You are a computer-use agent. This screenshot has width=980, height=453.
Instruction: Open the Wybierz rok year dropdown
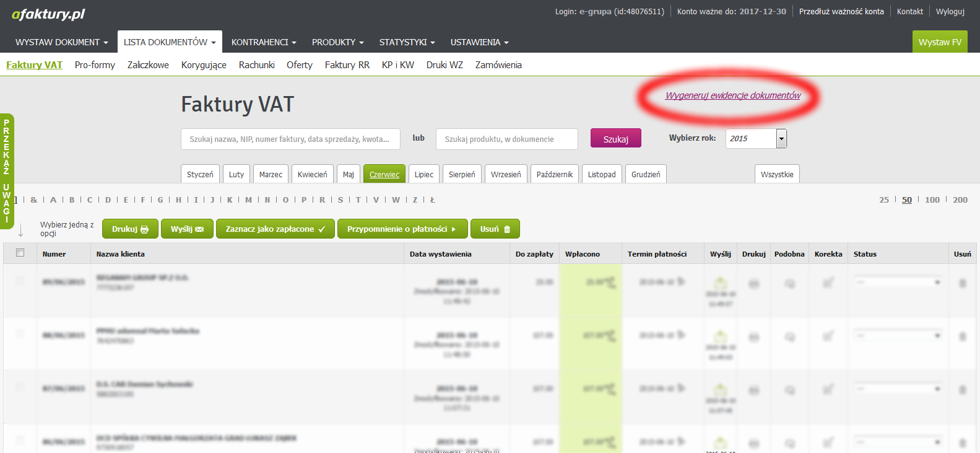click(781, 139)
